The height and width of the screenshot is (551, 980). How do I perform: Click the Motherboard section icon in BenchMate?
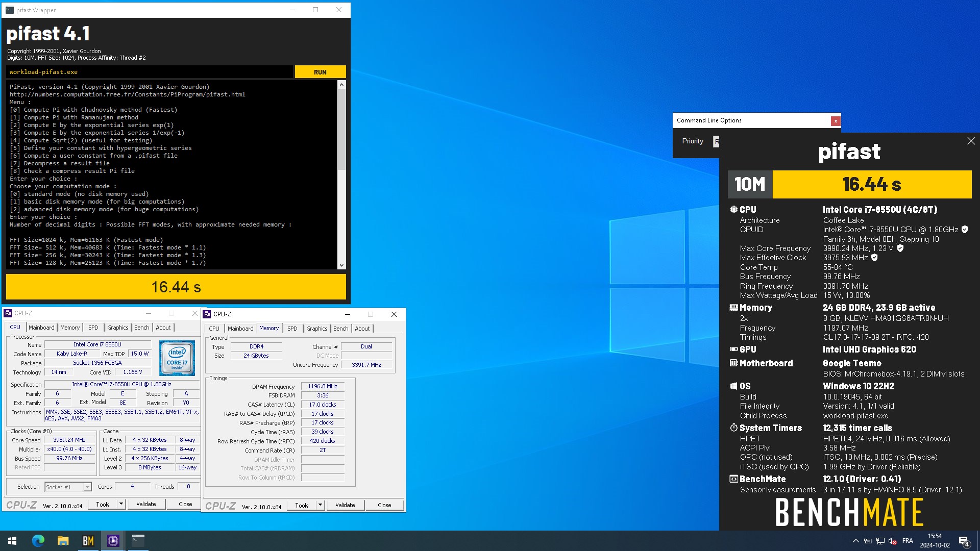click(734, 363)
